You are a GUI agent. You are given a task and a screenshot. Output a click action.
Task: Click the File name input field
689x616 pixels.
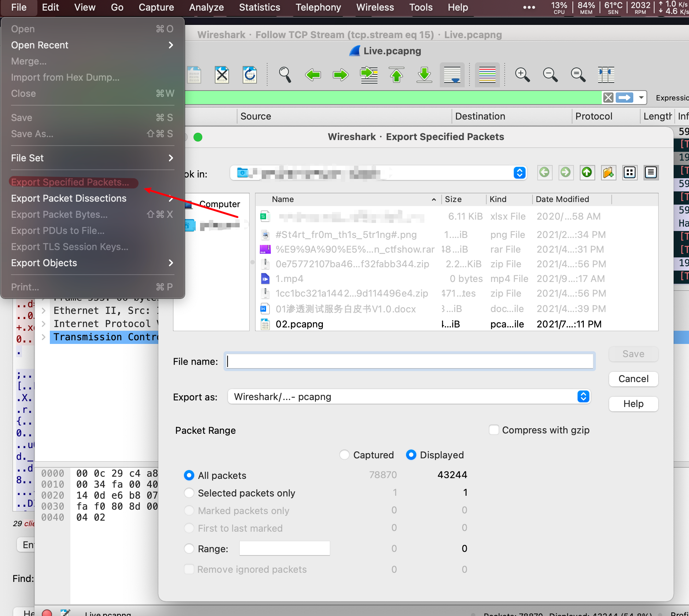pos(409,362)
